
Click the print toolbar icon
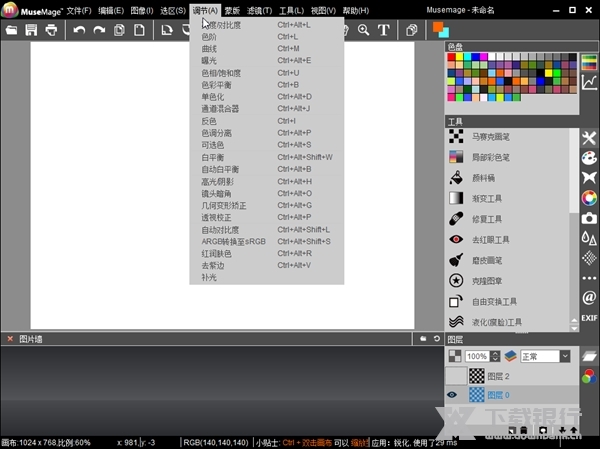[51, 30]
